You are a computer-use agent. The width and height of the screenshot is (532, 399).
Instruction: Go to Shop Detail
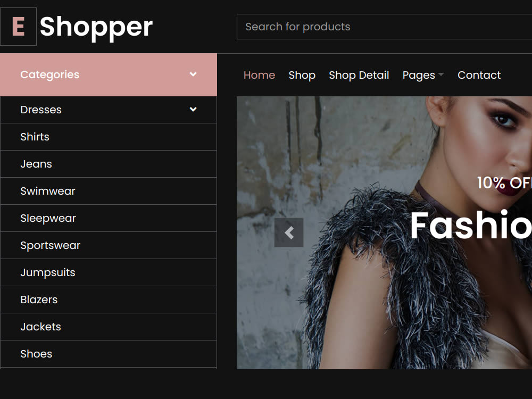(359, 75)
